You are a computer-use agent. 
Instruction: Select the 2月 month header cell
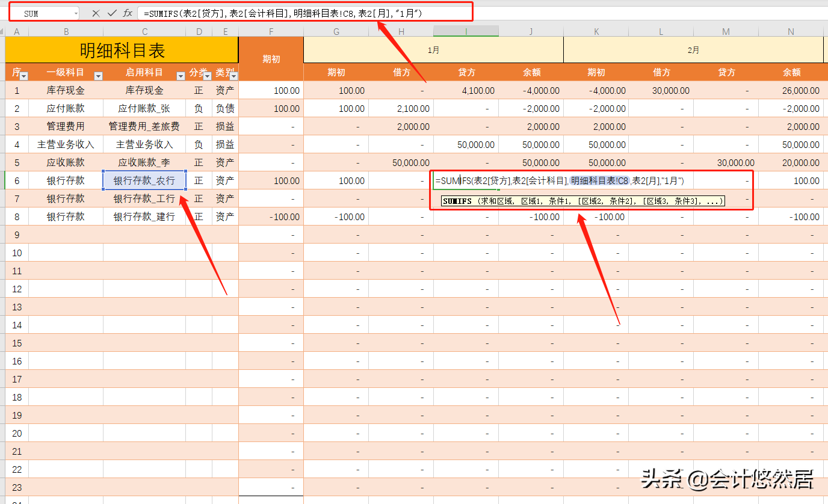coord(694,50)
